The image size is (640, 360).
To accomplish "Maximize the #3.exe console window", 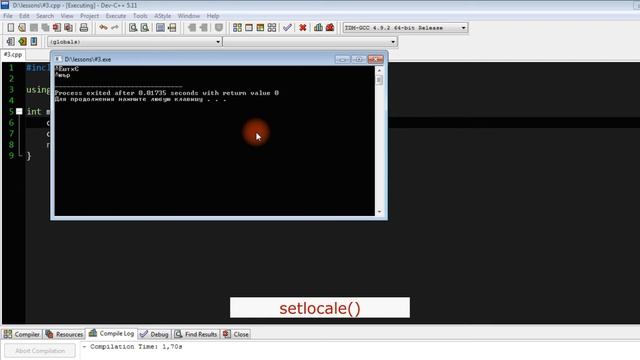I will (359, 60).
